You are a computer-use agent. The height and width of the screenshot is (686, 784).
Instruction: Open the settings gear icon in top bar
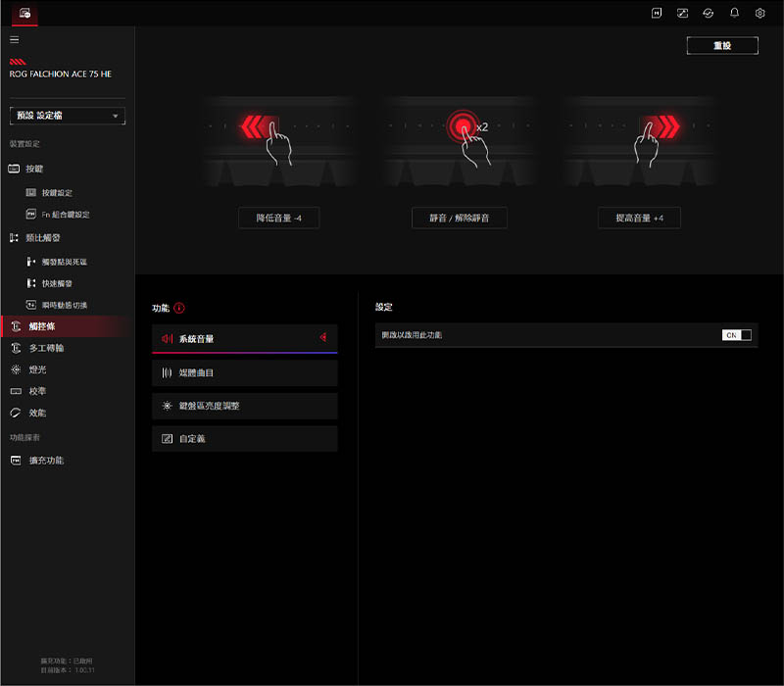click(x=760, y=13)
